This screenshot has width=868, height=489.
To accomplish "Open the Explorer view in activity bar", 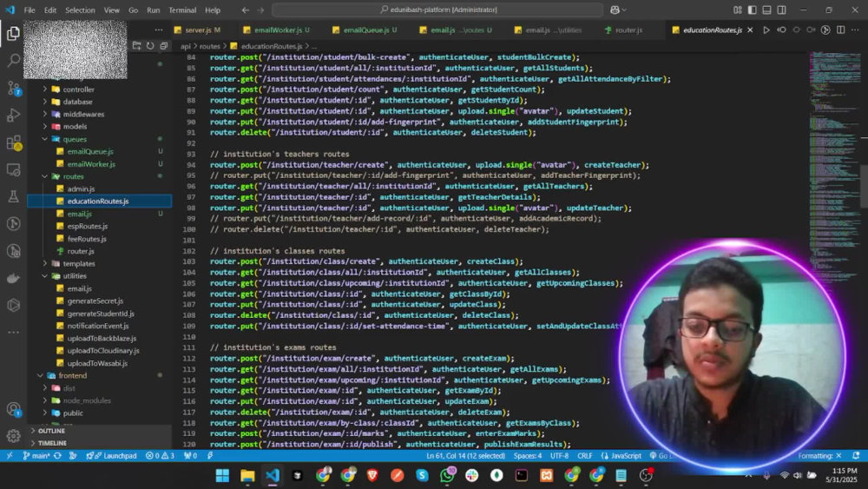I will [13, 33].
